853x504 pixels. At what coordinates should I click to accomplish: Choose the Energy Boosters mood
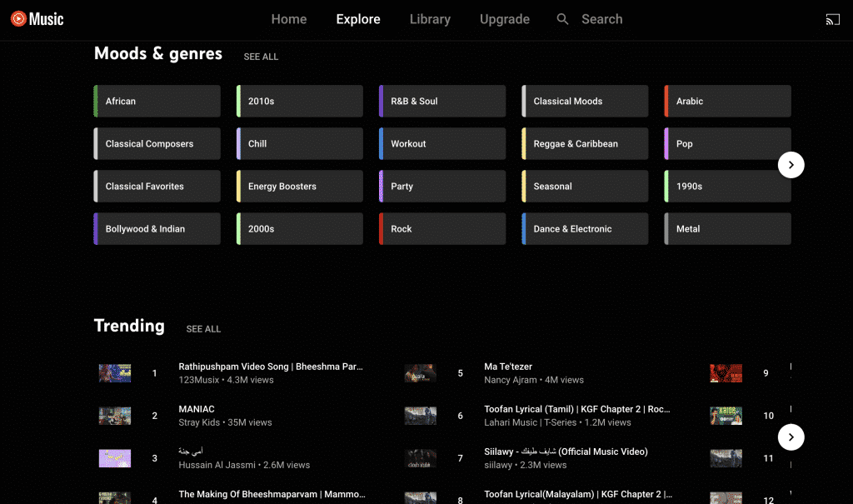click(x=300, y=187)
